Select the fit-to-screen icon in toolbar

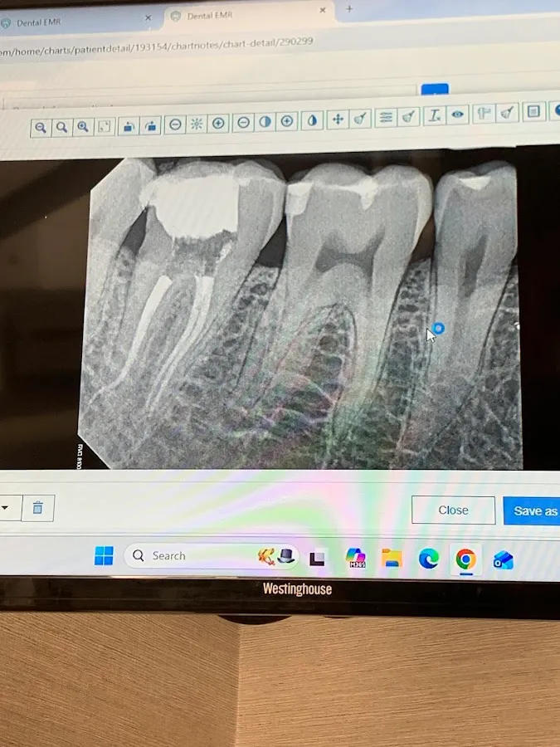pos(105,127)
